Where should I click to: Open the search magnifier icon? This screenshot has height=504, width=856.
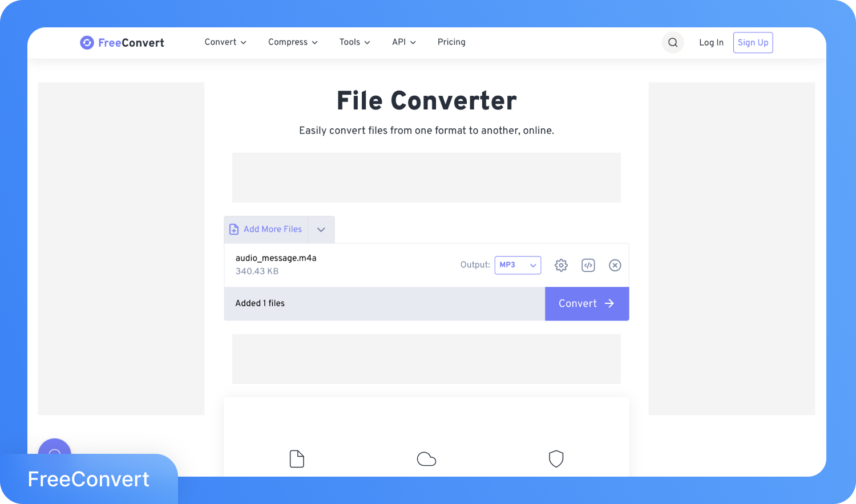(673, 43)
